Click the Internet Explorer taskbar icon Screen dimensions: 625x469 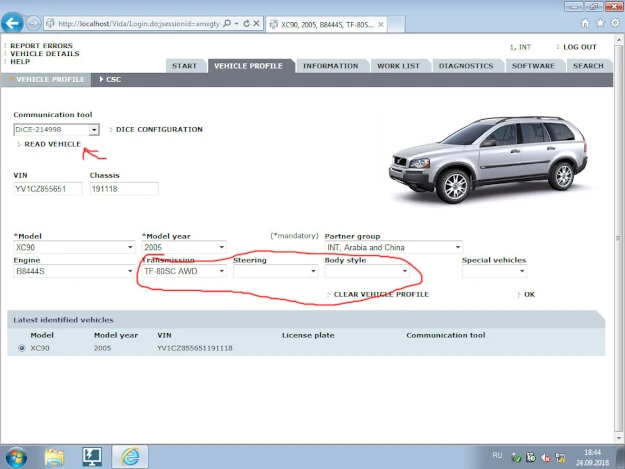point(129,456)
